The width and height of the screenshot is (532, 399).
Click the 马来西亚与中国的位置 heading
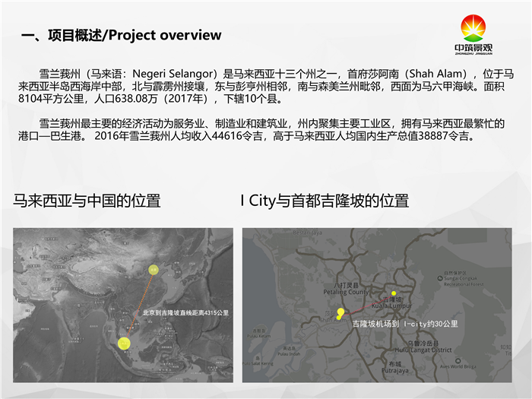[87, 201]
